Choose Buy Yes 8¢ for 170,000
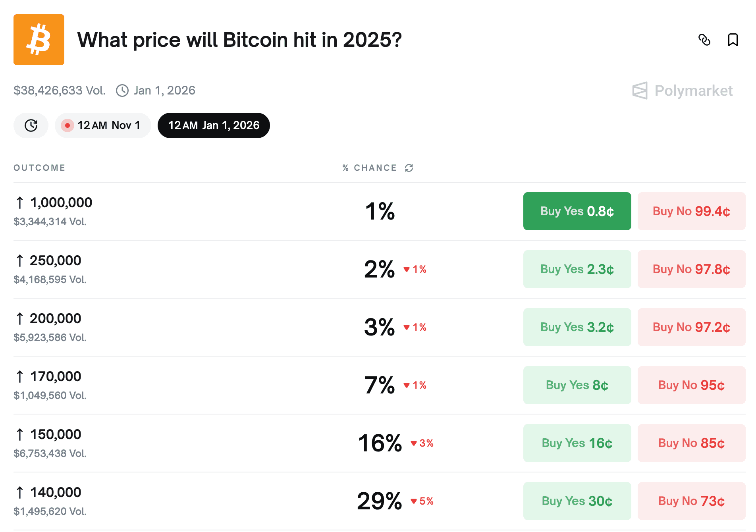The height and width of the screenshot is (532, 756). pos(577,385)
